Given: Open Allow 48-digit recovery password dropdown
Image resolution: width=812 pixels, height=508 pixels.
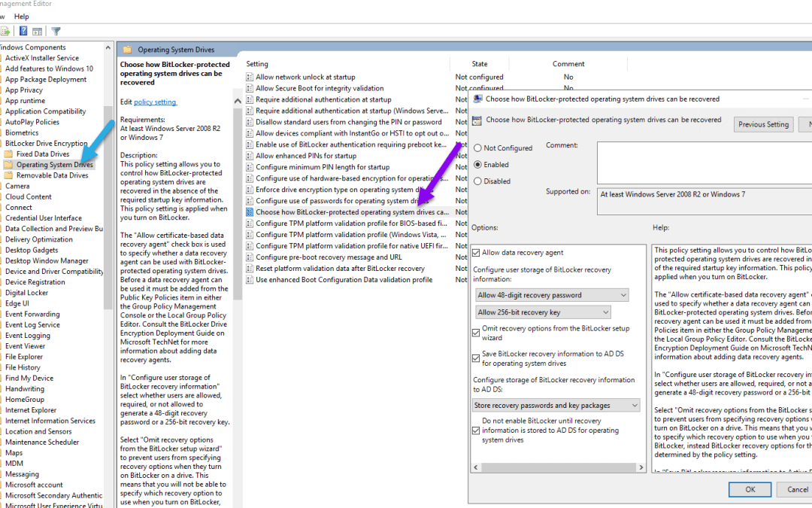Looking at the screenshot, I should coord(552,295).
